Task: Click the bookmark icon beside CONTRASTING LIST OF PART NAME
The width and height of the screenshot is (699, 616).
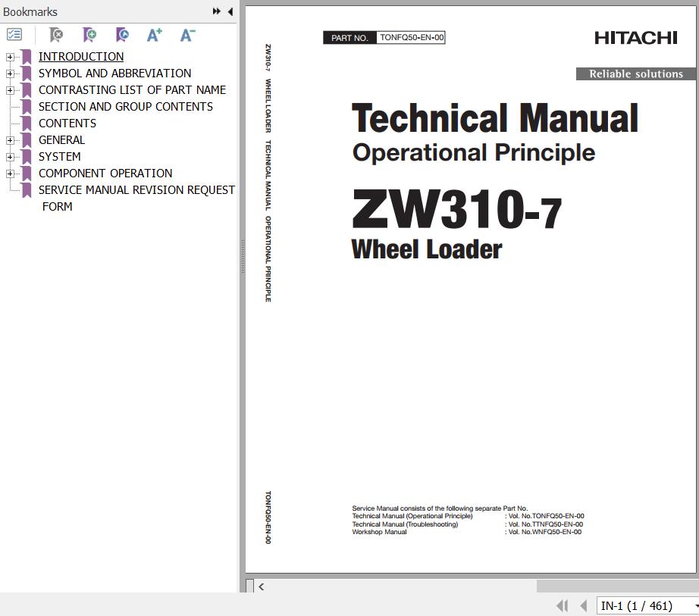Action: point(27,90)
